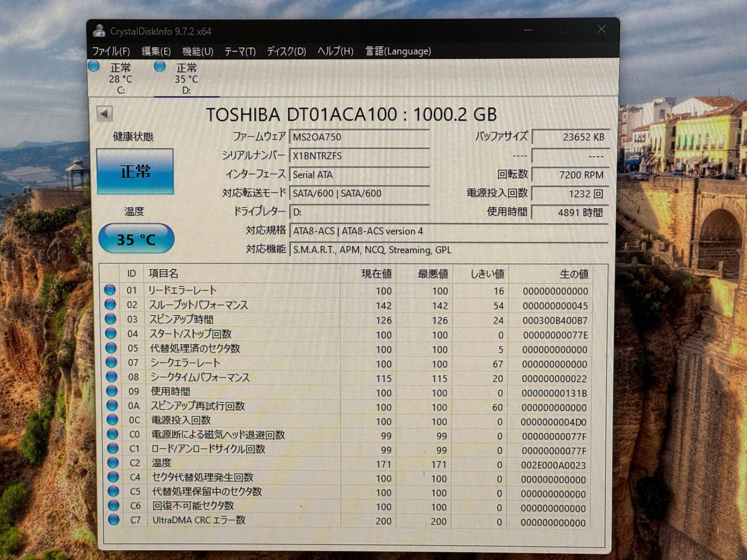Select the row text UltraDMA CRC エラー数
Screen dimensions: 747x560
click(199, 520)
